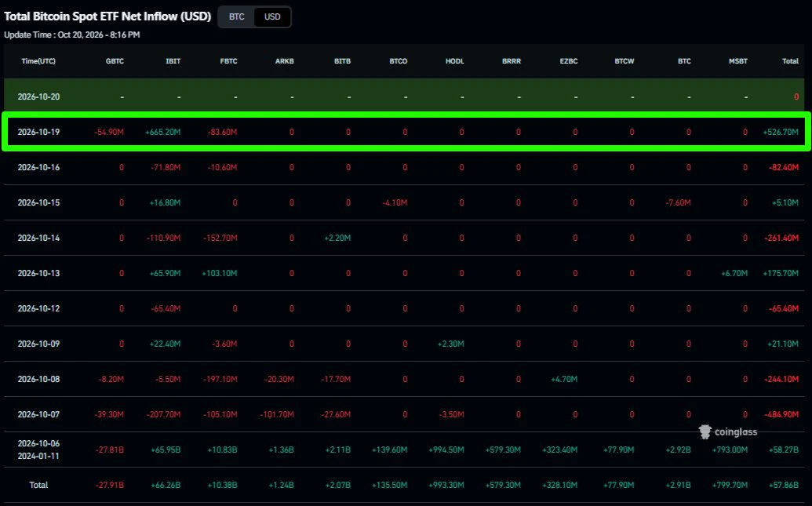Click the +526.70M total value
Viewport: 812px width, 506px height.
point(781,132)
